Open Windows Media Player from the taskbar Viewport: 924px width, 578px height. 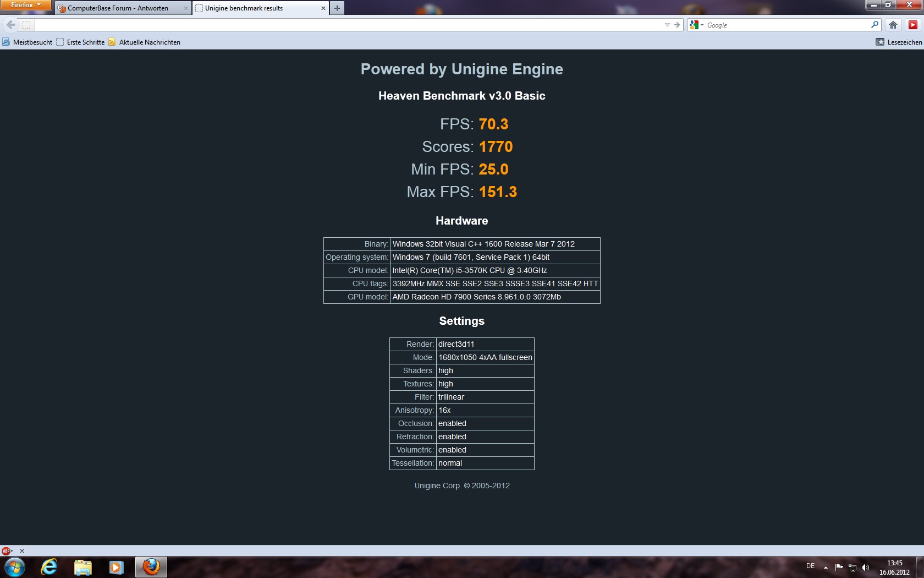pos(116,567)
